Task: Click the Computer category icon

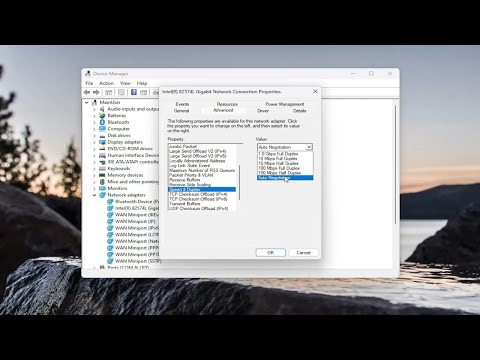Action: pos(102,129)
